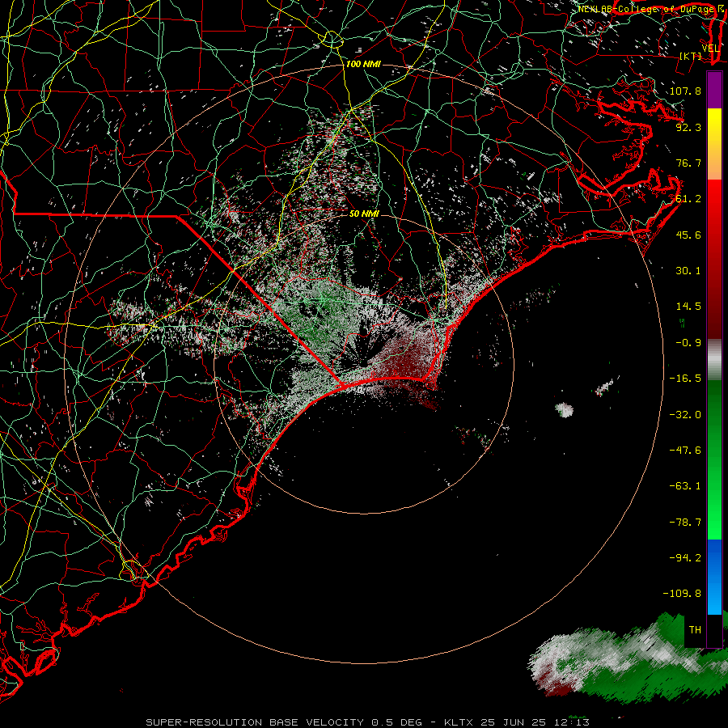Select the -0.9 value on velocity scale
Viewport: 728px width, 728px height.
688,343
